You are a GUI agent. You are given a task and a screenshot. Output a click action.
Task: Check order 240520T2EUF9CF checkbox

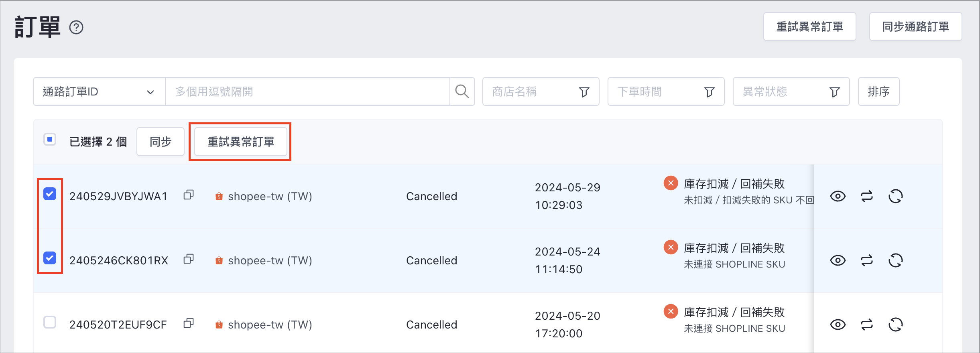coord(50,322)
